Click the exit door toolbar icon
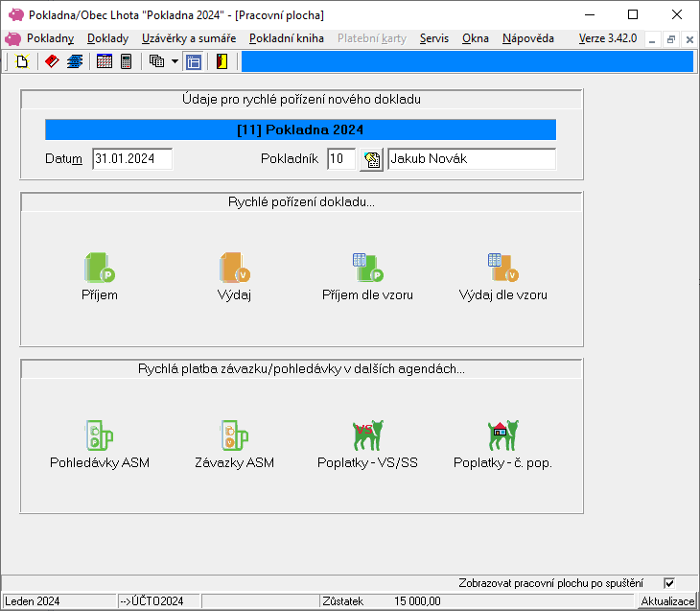This screenshot has width=700, height=611. point(222,61)
